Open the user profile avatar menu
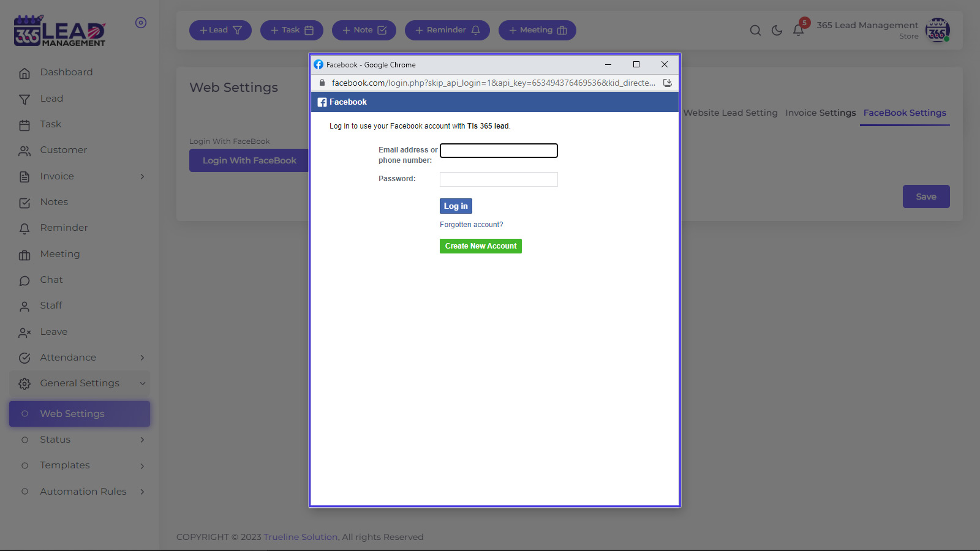 [937, 30]
